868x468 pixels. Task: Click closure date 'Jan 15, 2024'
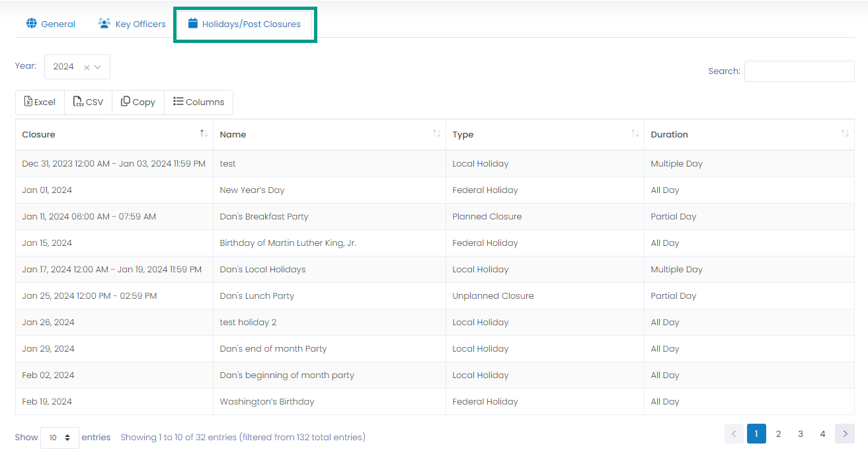(x=47, y=243)
